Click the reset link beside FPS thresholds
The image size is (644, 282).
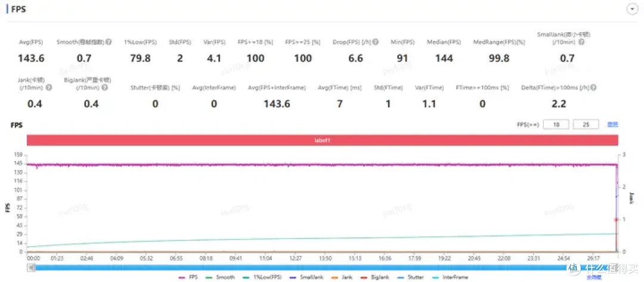click(612, 125)
